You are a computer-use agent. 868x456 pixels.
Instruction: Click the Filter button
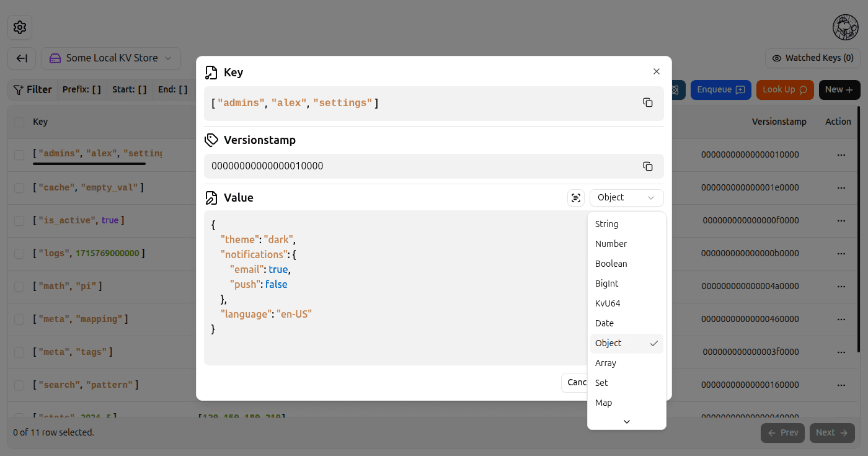(33, 90)
